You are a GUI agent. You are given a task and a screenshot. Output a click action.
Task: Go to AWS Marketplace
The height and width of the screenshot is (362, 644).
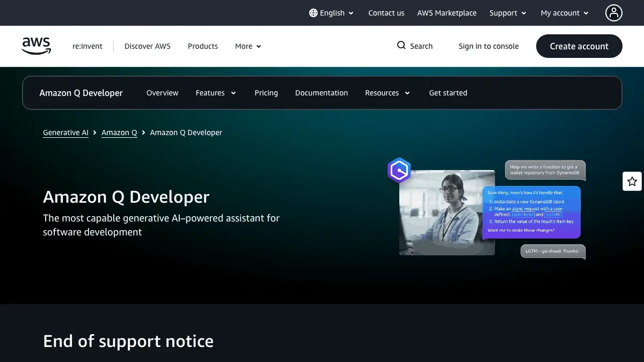click(x=447, y=13)
